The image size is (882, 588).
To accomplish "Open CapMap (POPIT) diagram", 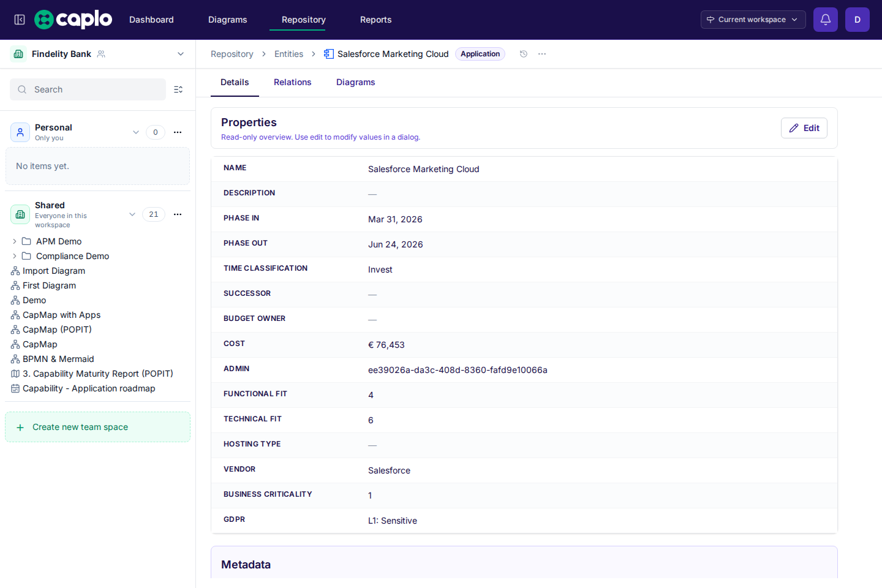I will click(x=57, y=330).
